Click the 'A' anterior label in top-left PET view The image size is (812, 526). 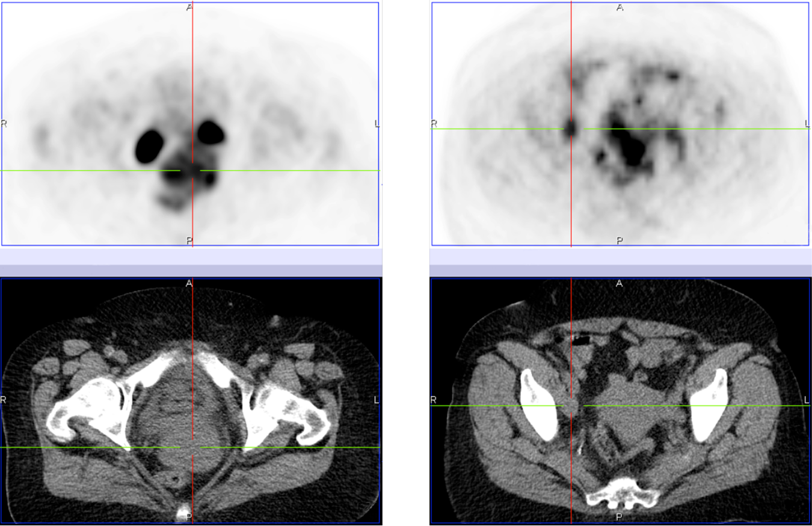coord(189,7)
